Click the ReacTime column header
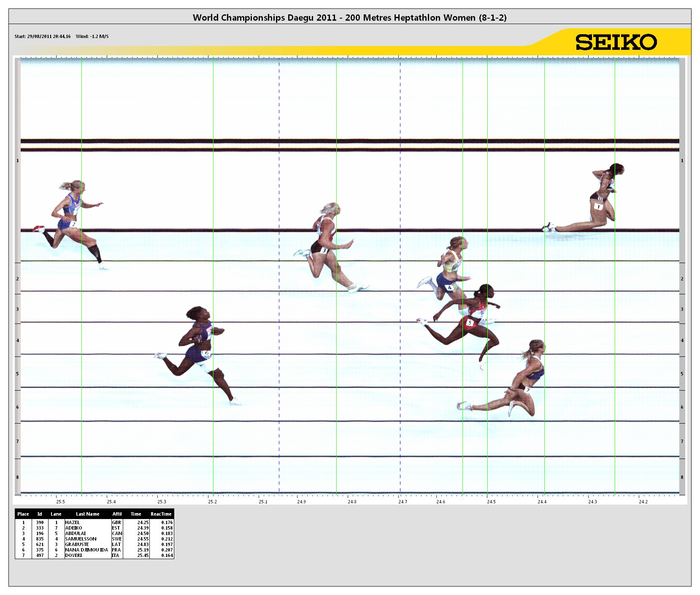The width and height of the screenshot is (700, 595). coord(161,514)
